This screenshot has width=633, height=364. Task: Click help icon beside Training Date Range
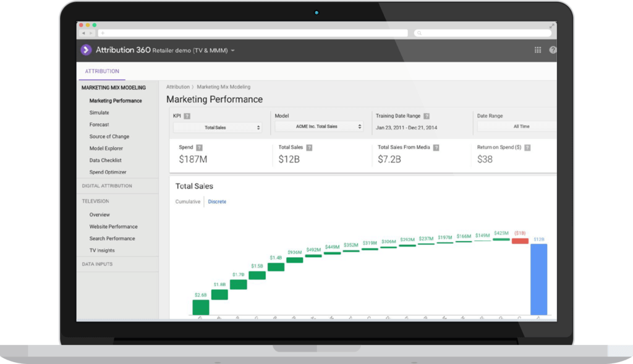427,116
